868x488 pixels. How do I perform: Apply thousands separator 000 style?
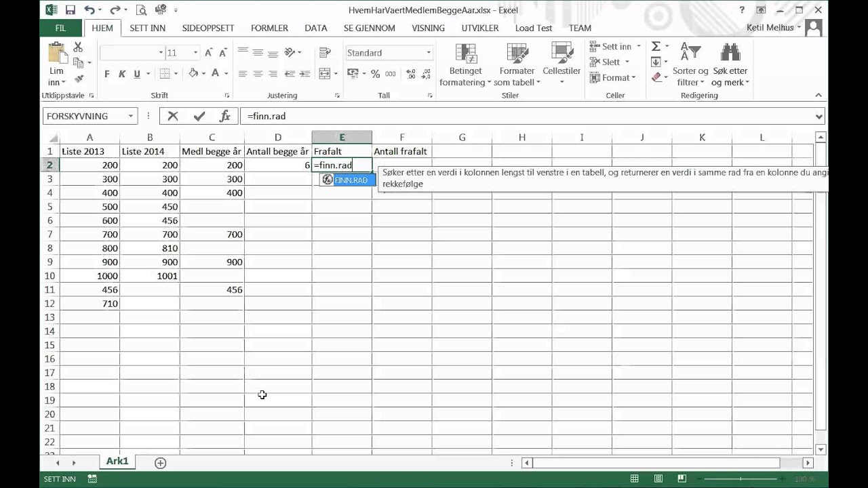391,74
